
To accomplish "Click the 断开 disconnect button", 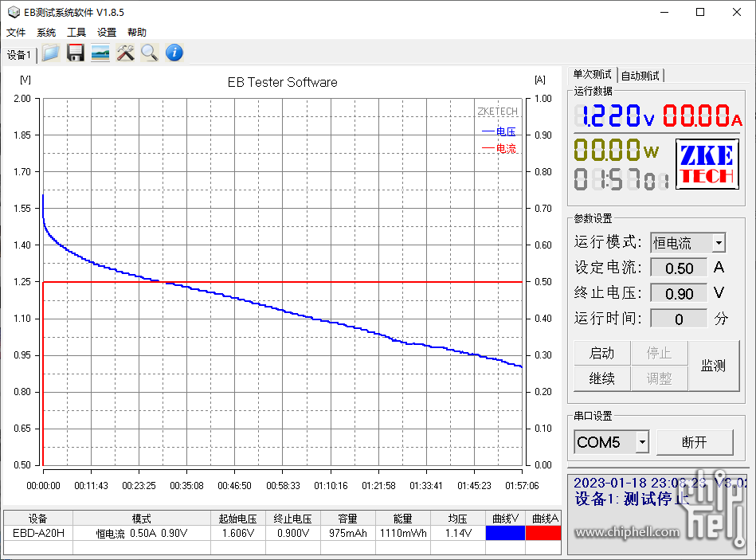I will (x=695, y=442).
